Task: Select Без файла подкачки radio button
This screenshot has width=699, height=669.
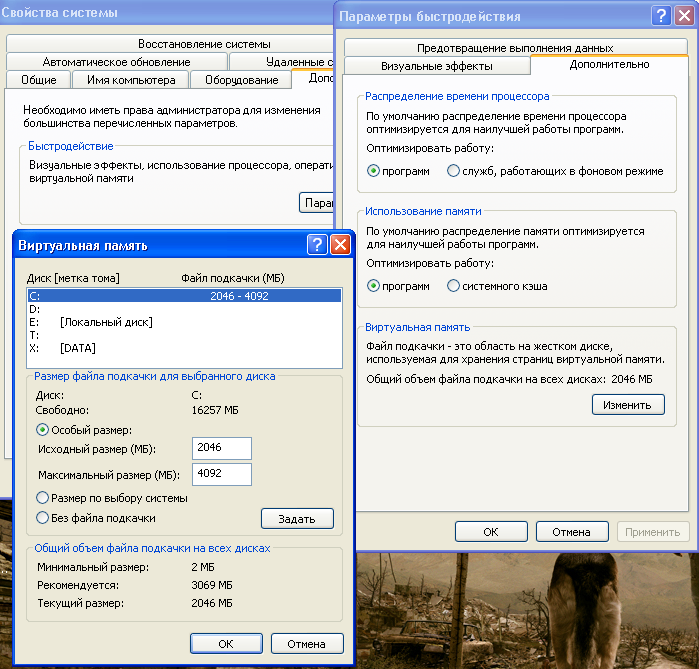Action: pos(43,517)
